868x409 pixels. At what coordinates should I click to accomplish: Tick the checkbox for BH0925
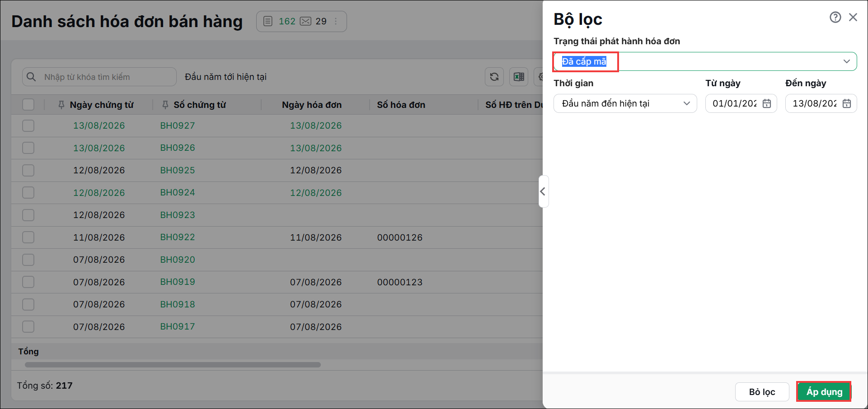[x=28, y=170]
